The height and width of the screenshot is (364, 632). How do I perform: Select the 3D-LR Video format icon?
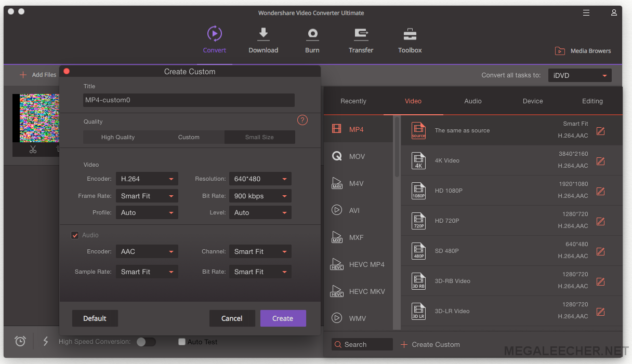418,312
